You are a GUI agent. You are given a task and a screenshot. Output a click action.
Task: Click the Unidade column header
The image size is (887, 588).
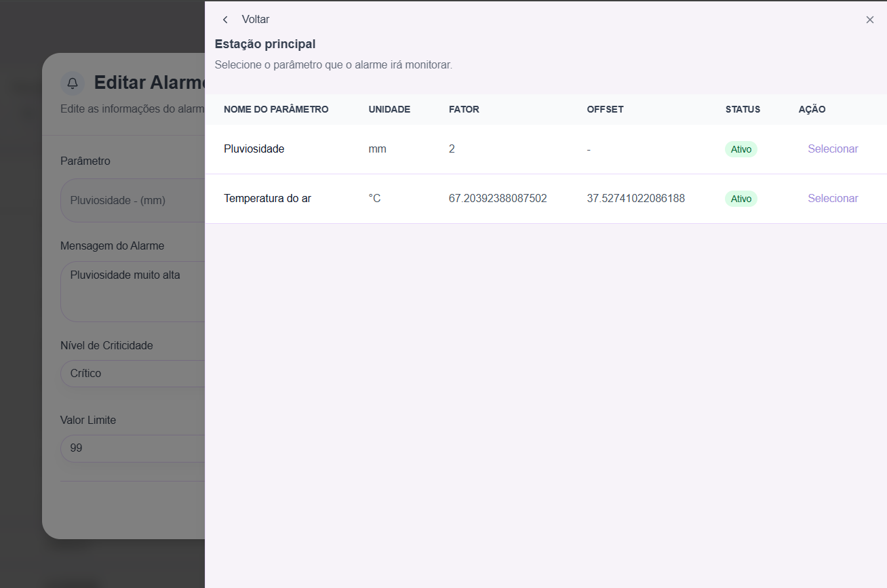click(x=389, y=109)
